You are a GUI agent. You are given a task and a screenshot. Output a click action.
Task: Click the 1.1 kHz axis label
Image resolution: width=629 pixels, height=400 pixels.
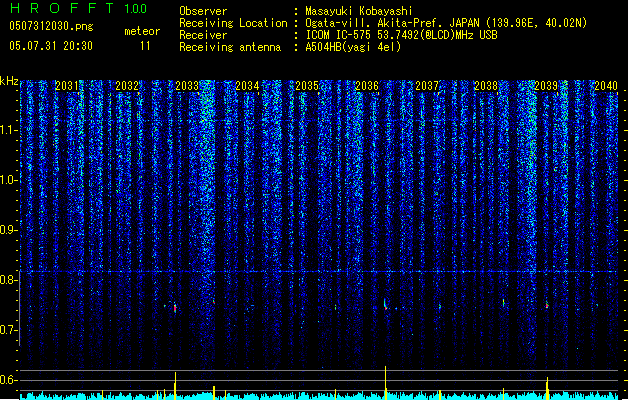point(8,130)
